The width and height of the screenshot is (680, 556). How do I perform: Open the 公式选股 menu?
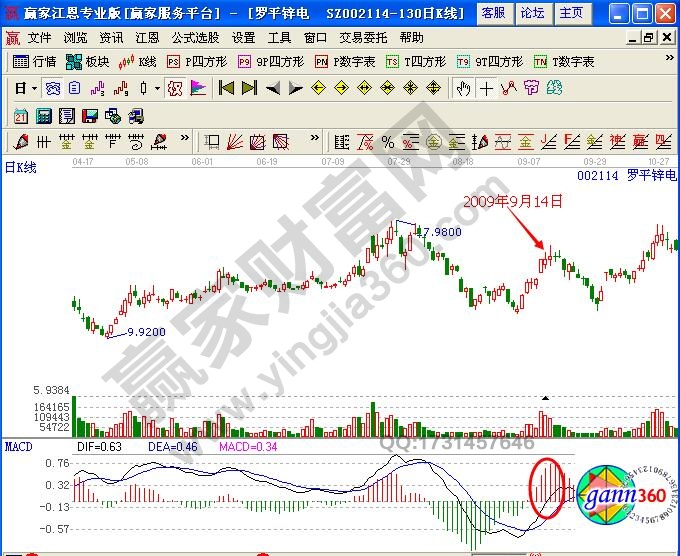[195, 37]
